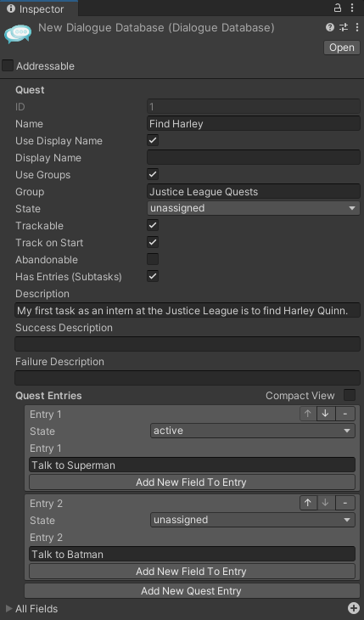The image size is (364, 620).
Task: Open the quest State dropdown
Action: [254, 208]
